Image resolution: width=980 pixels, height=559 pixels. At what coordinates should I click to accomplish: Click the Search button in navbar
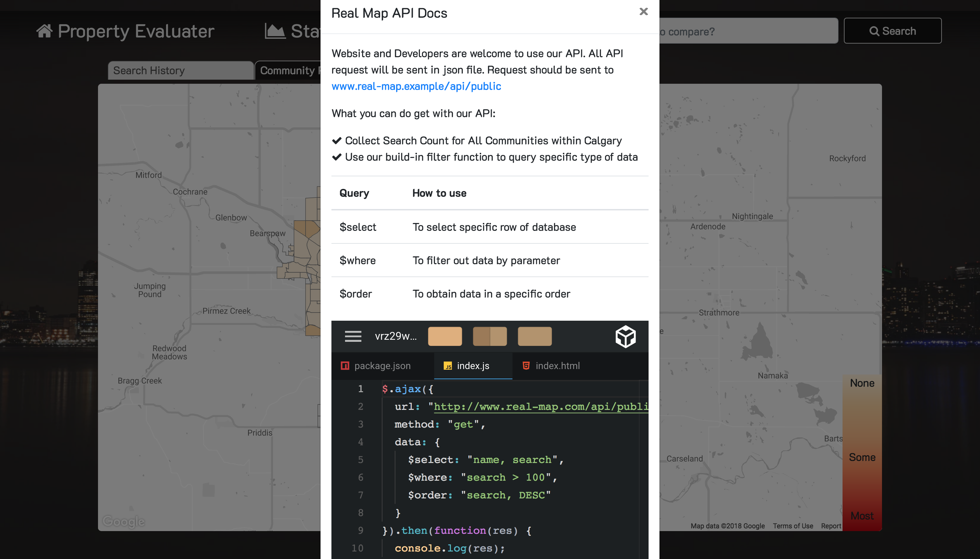tap(893, 31)
